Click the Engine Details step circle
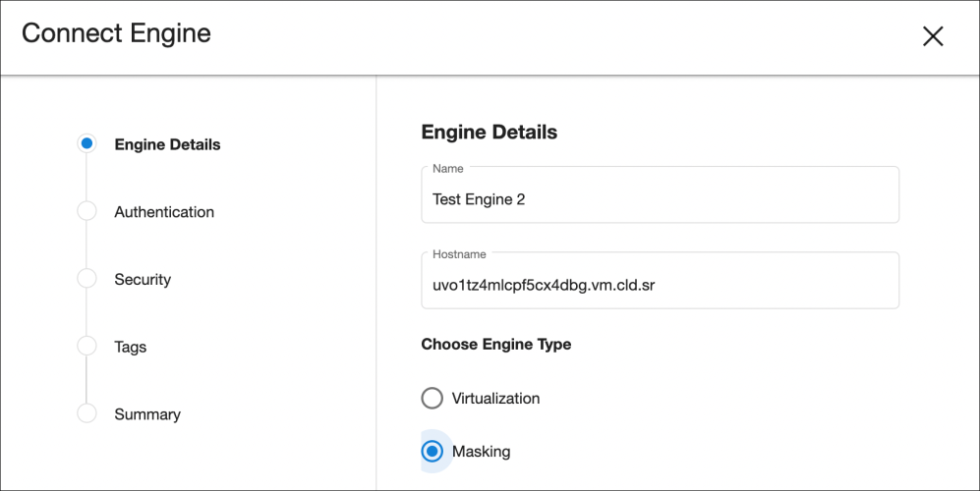The width and height of the screenshot is (980, 491). click(86, 143)
